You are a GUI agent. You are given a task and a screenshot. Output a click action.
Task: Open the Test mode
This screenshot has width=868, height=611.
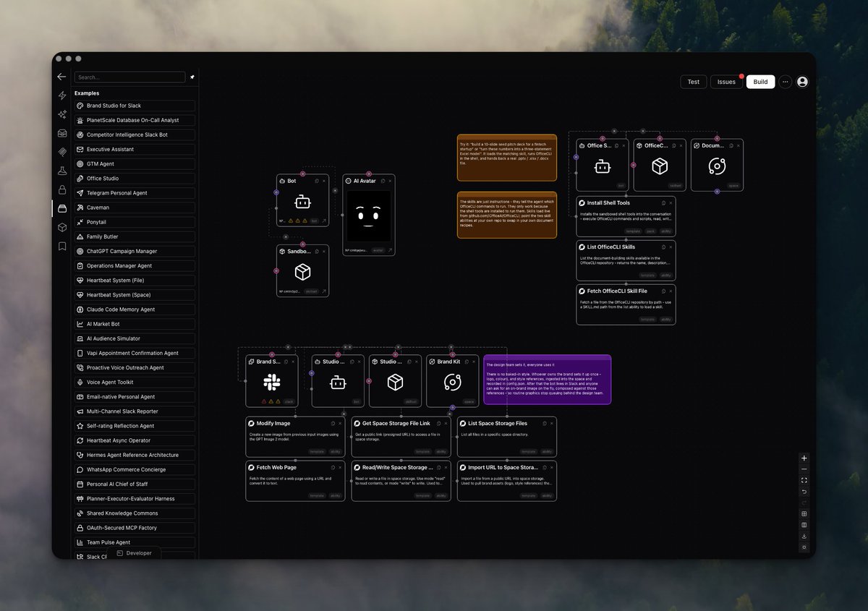point(693,82)
